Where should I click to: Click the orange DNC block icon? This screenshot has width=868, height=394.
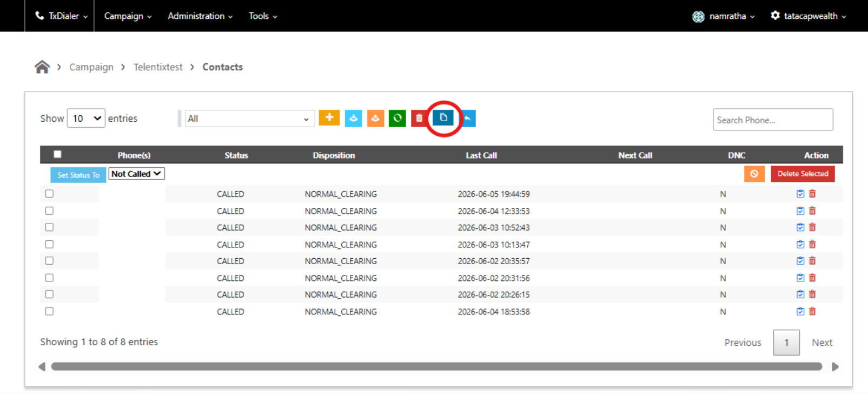[x=754, y=174]
